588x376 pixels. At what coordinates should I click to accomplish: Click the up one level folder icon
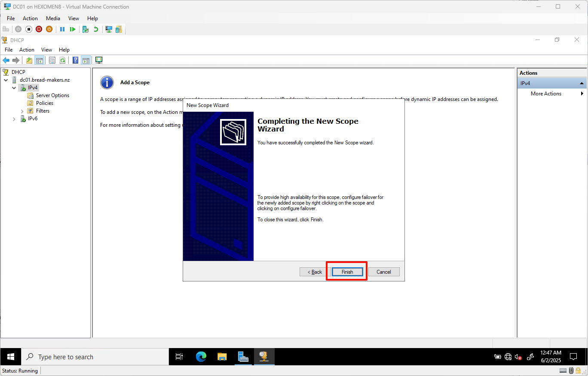(29, 60)
